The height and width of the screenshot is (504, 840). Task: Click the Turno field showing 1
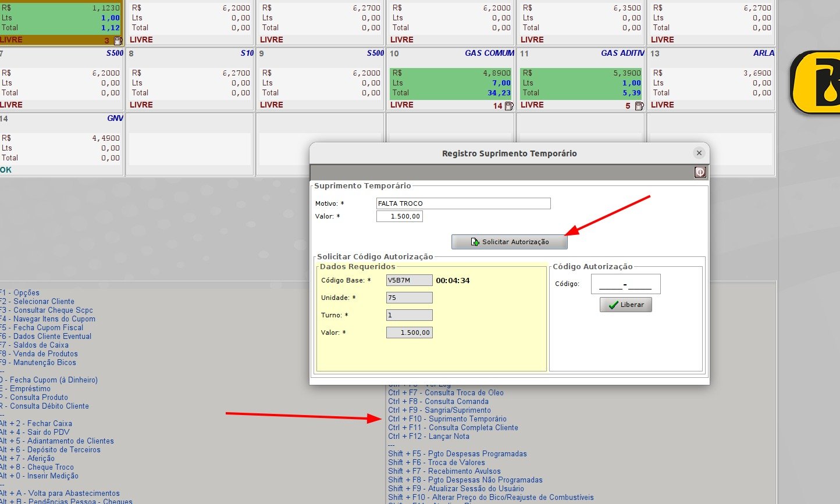point(409,315)
